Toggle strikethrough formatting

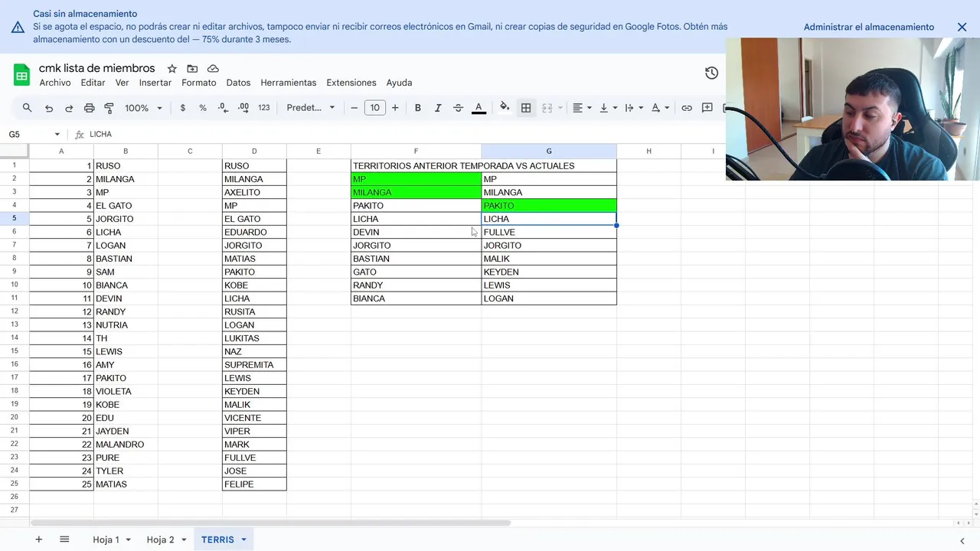(x=458, y=108)
